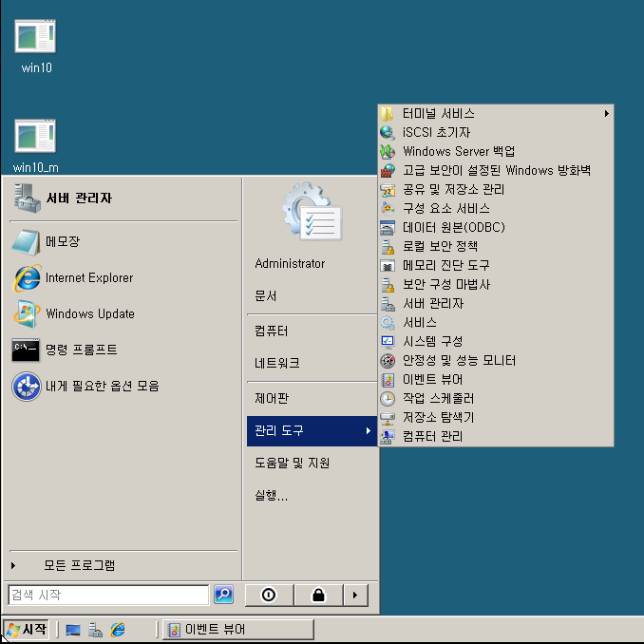644x644 pixels.
Task: Open shutdown options arrow beside lock button
Action: 355,596
